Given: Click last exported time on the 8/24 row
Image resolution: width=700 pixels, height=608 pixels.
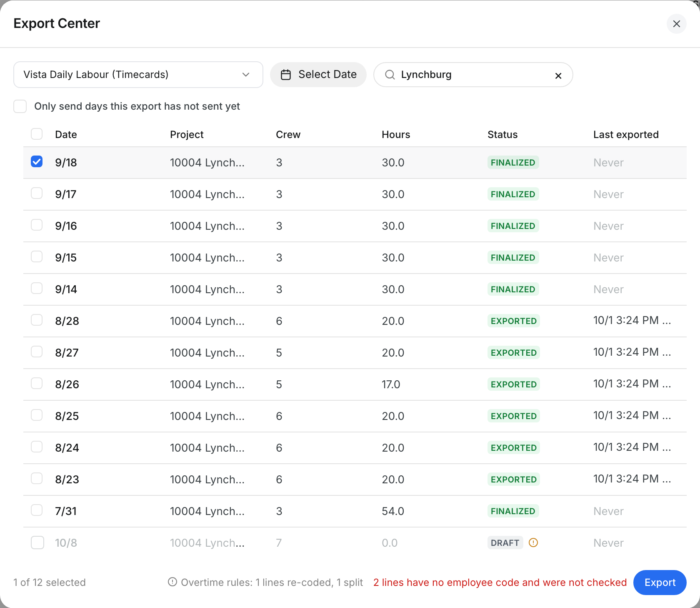Looking at the screenshot, I should (x=632, y=447).
